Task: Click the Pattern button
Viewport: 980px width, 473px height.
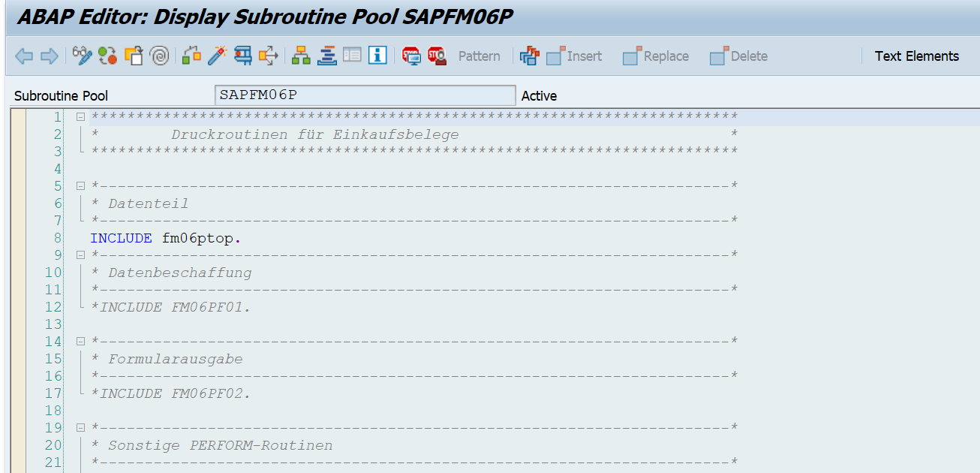Action: pyautogui.click(x=479, y=56)
